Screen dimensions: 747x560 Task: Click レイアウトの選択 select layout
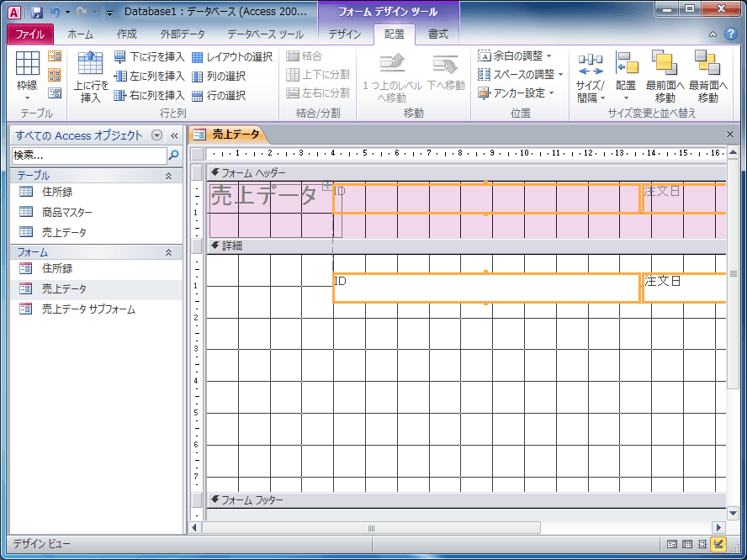(232, 56)
